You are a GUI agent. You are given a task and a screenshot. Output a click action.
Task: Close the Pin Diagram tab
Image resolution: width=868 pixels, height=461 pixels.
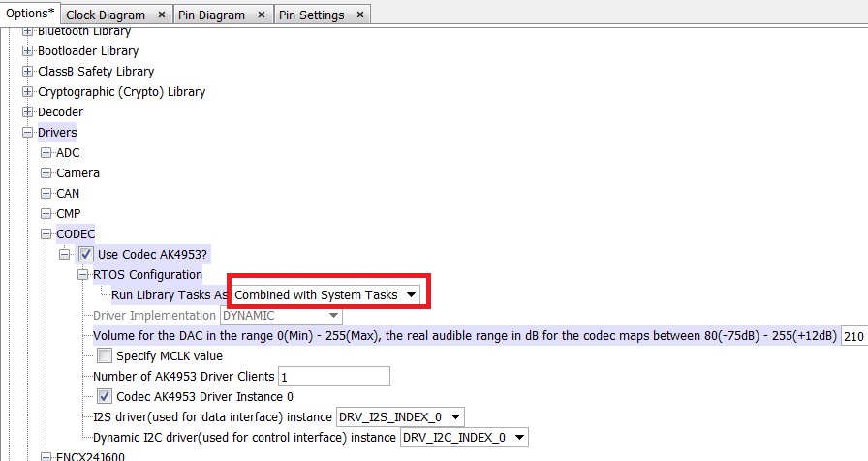coord(259,15)
